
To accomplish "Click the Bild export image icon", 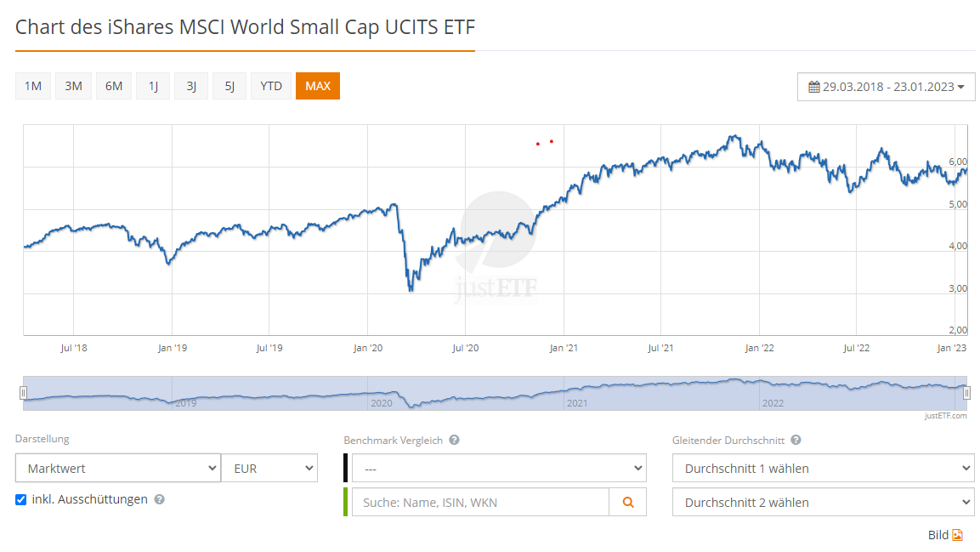I will 957,535.
